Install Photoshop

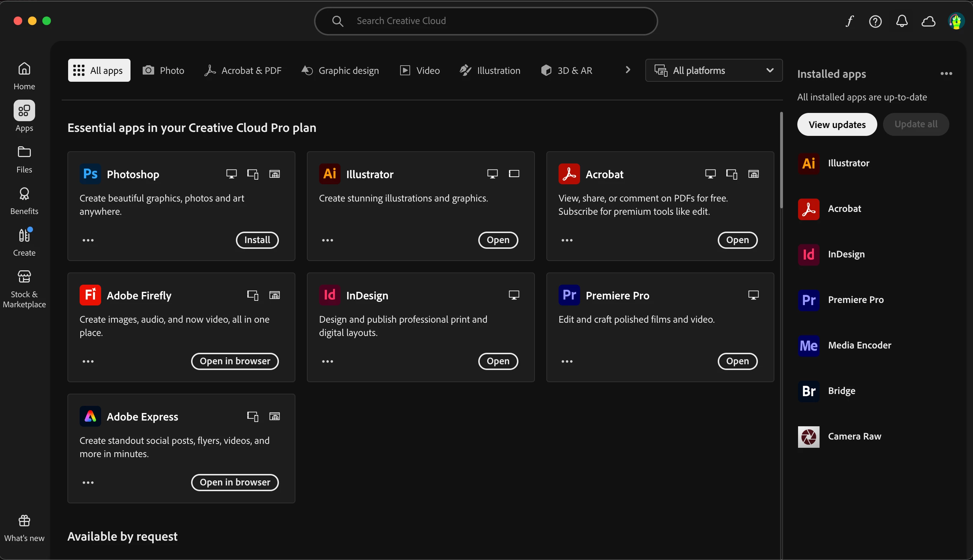(257, 240)
